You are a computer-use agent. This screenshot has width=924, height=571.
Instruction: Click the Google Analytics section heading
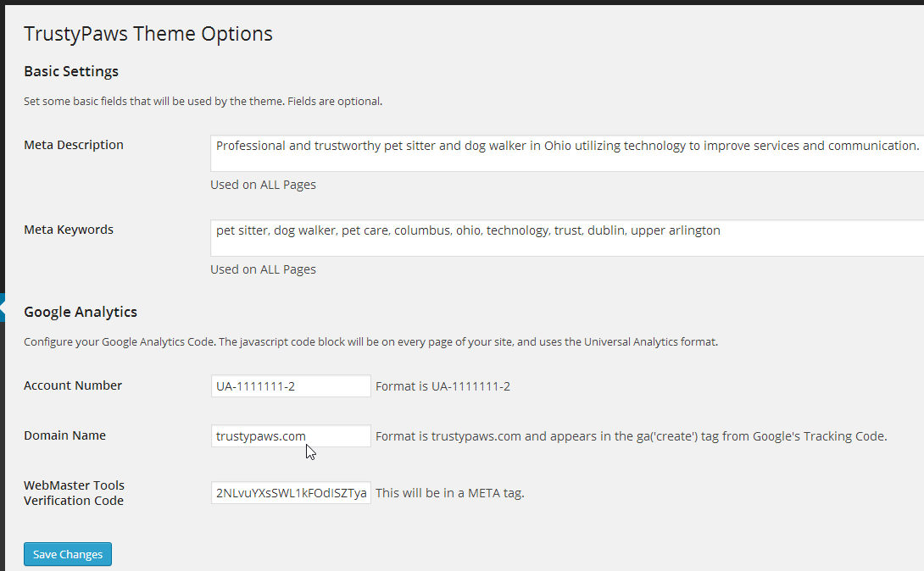point(81,312)
